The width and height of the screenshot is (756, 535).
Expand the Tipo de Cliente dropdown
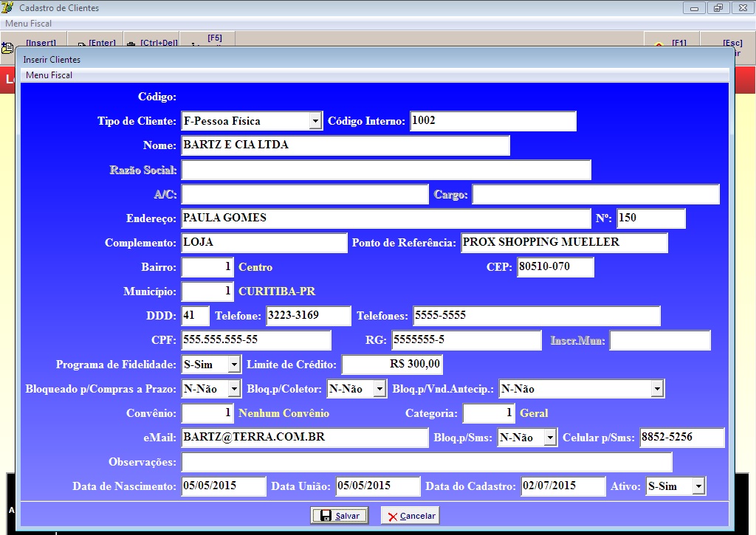315,121
